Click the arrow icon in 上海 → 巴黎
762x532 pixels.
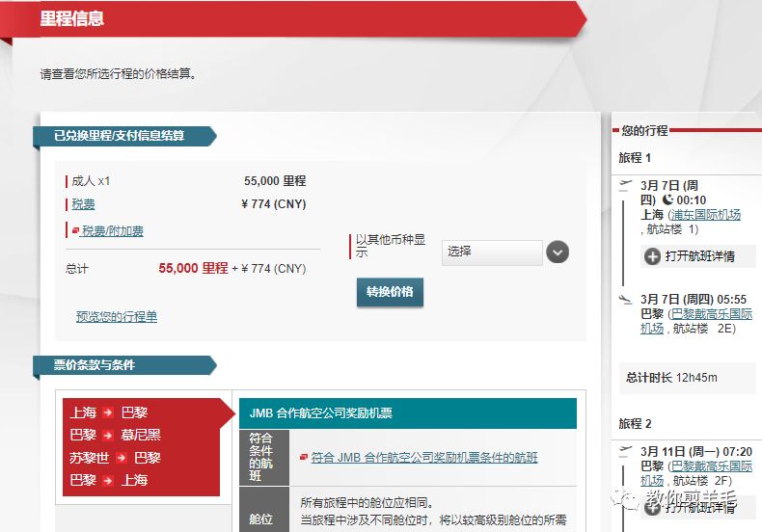tap(108, 413)
